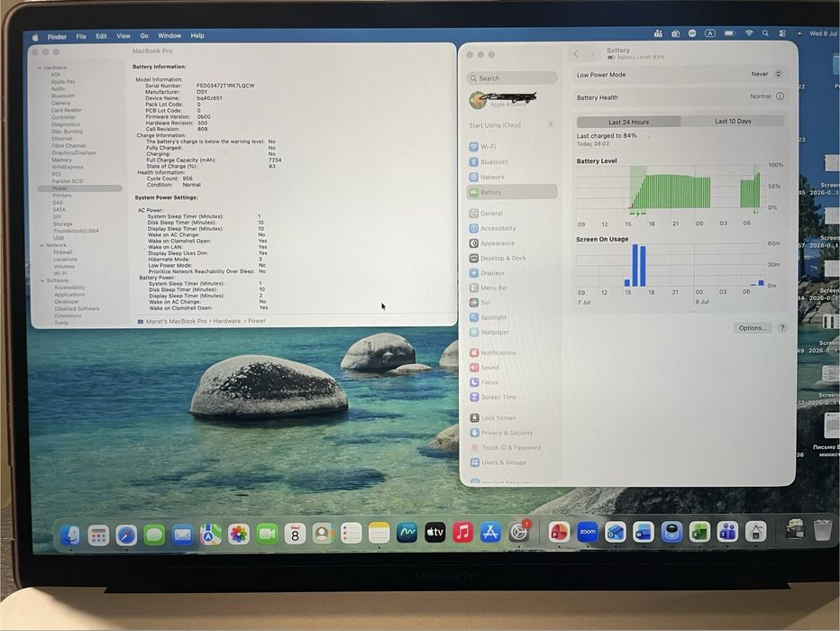Open Wi-Fi status in menu bar

(x=749, y=33)
